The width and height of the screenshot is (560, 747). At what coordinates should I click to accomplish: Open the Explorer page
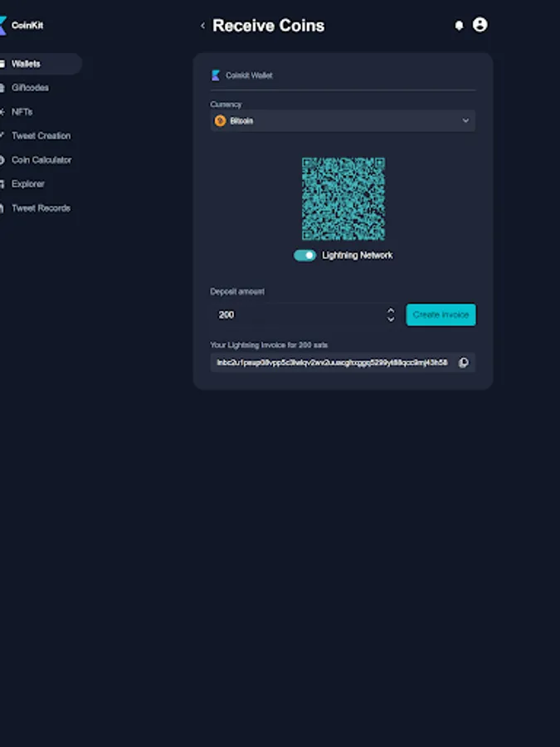[x=28, y=184]
